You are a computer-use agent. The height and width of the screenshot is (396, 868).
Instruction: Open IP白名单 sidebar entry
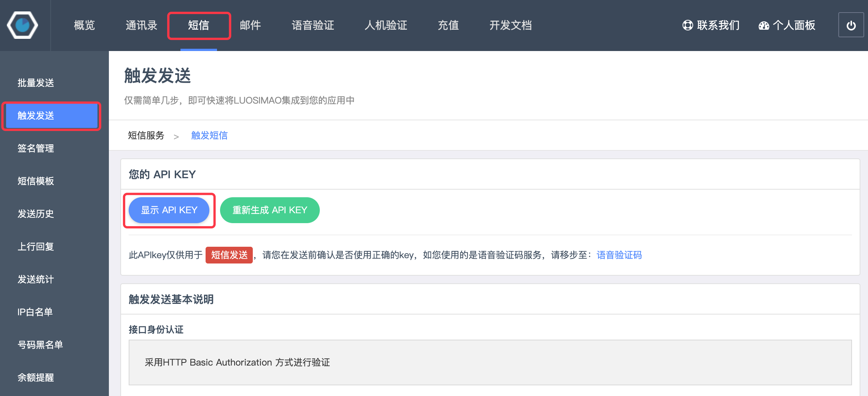pyautogui.click(x=35, y=312)
